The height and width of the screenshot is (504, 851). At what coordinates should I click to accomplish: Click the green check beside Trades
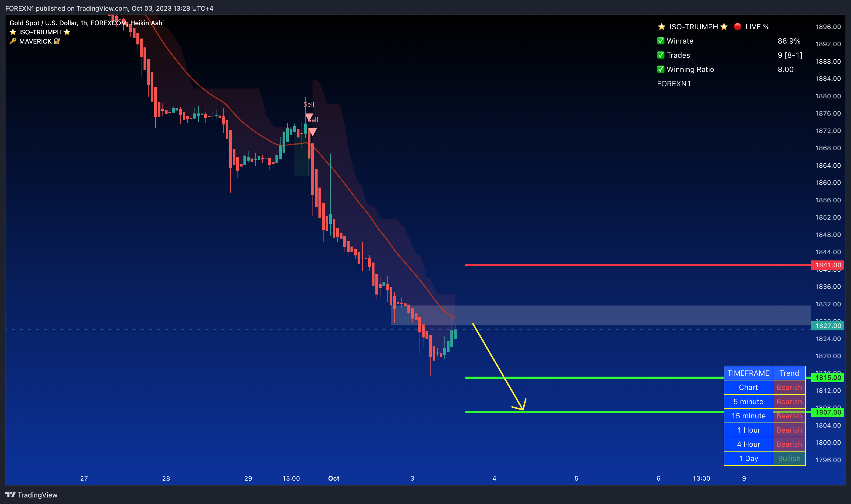pyautogui.click(x=661, y=55)
